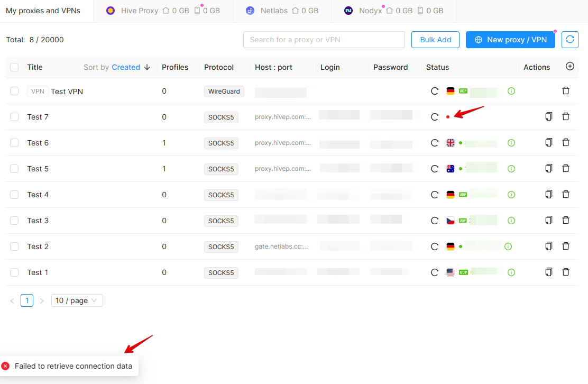The height and width of the screenshot is (384, 588).
Task: Click the Status column header
Action: 437,67
